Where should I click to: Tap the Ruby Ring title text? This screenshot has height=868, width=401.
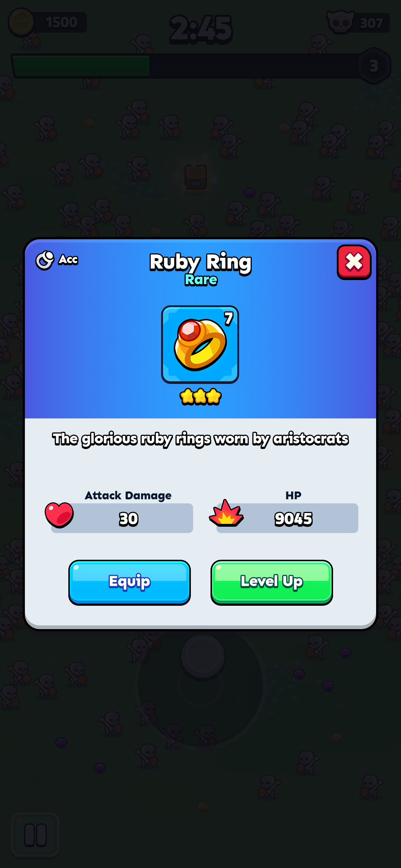coord(200,263)
